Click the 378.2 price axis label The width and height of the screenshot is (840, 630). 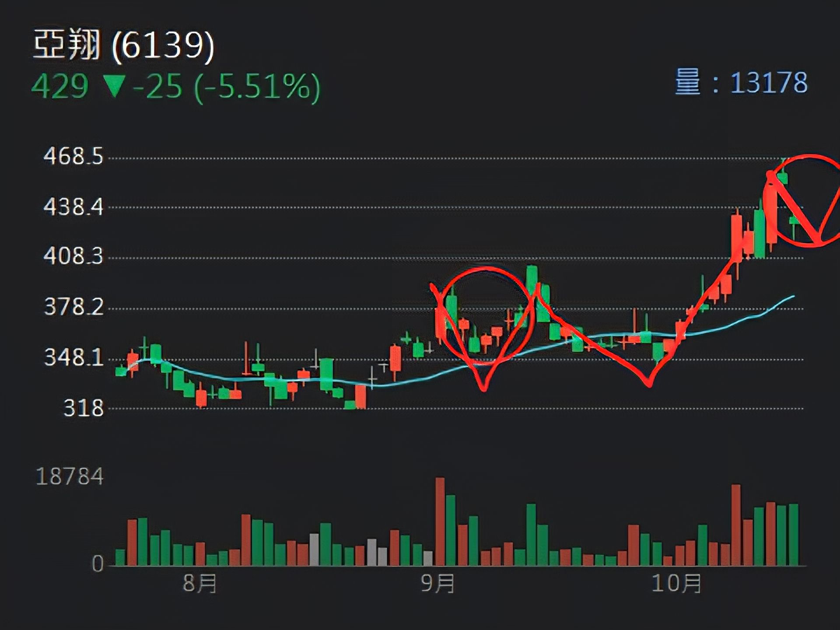tap(74, 307)
